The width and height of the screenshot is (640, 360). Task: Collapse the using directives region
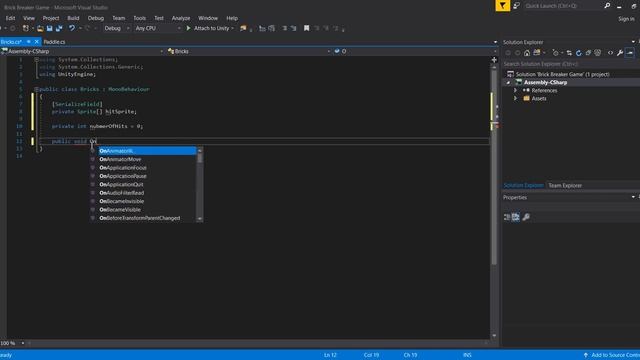pyautogui.click(x=36, y=60)
